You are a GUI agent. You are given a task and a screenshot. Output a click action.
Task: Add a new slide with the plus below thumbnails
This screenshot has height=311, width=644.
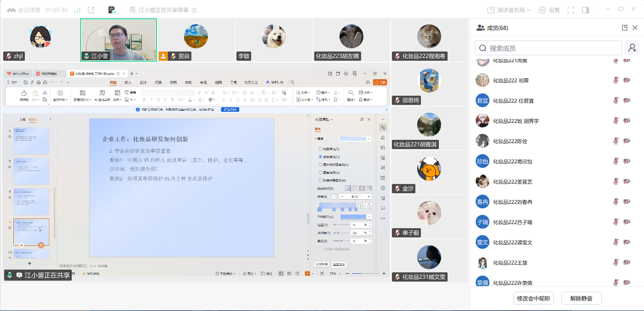(30, 264)
